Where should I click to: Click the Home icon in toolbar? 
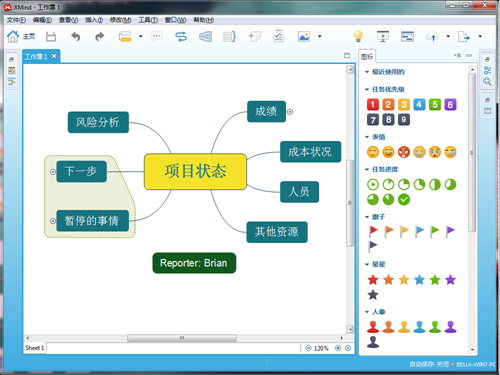click(x=13, y=36)
